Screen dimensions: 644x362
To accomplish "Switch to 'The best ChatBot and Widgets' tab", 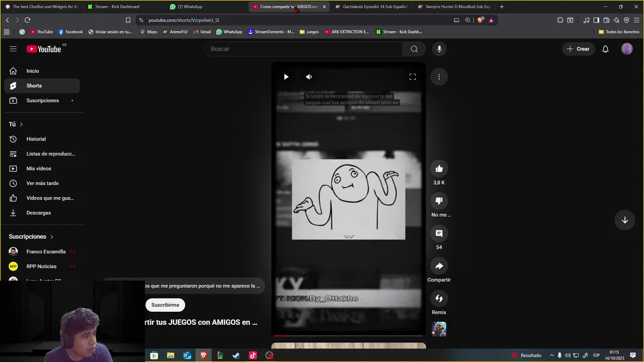I will (x=42, y=7).
